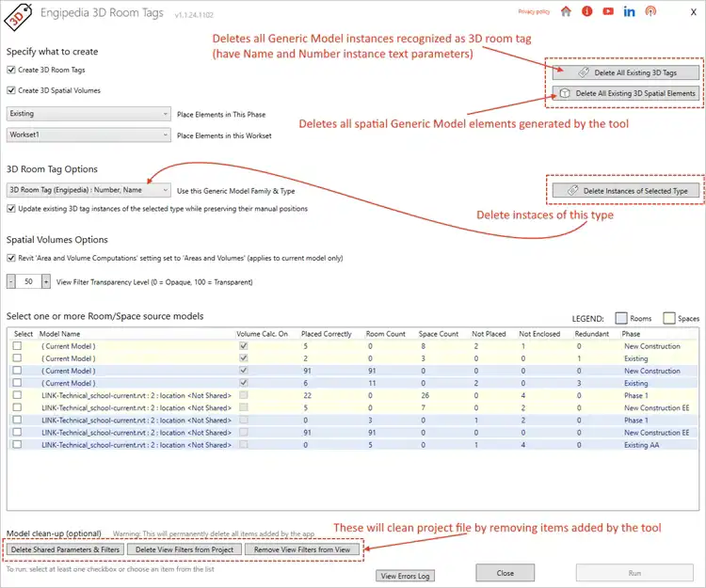The image size is (706, 588).
Task: Open the View Errors Log
Action: [x=405, y=576]
